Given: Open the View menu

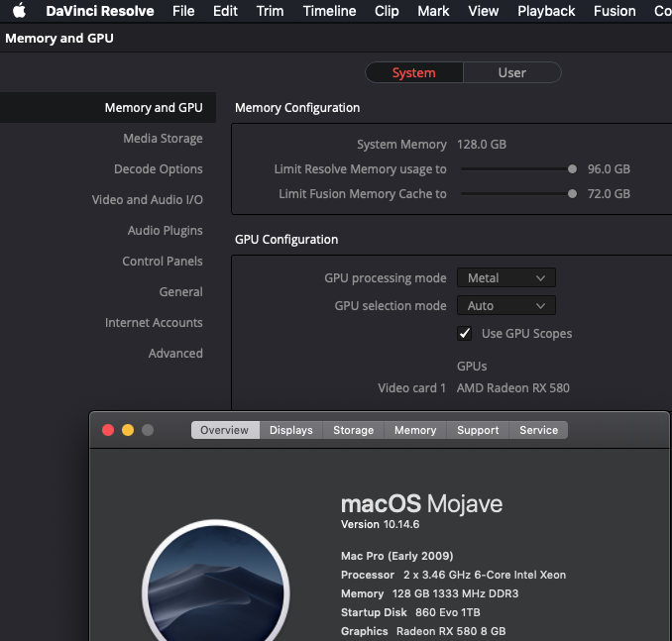Looking at the screenshot, I should tap(483, 11).
